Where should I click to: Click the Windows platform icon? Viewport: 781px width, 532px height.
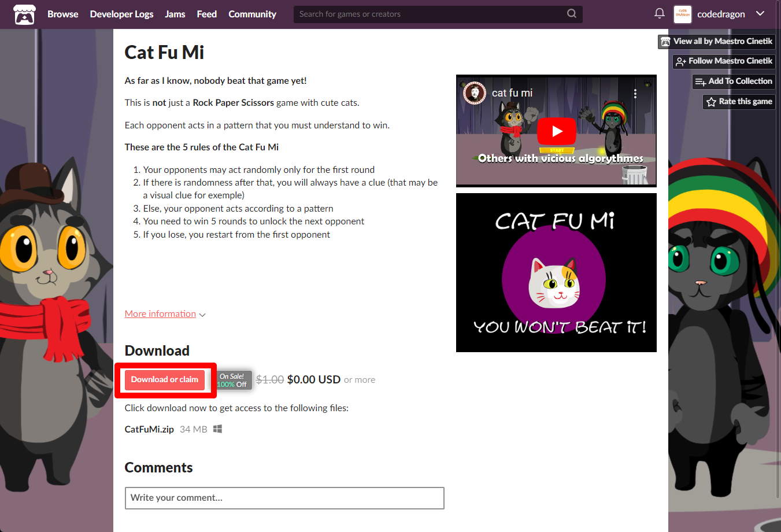pyautogui.click(x=217, y=429)
